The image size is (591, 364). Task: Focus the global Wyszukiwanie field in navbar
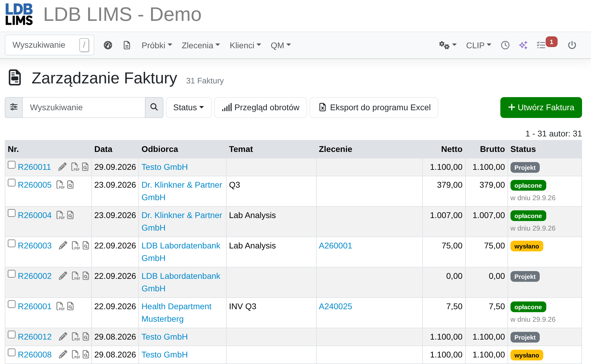(49, 45)
